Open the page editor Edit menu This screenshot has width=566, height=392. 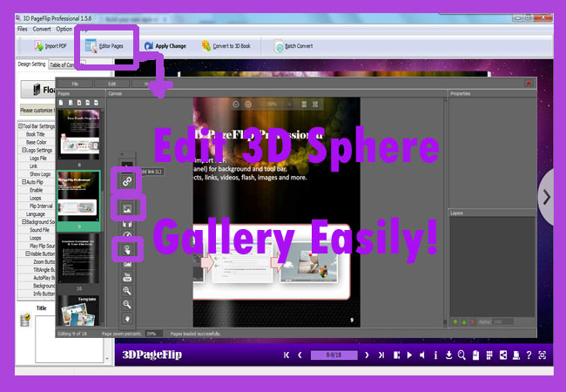click(112, 84)
